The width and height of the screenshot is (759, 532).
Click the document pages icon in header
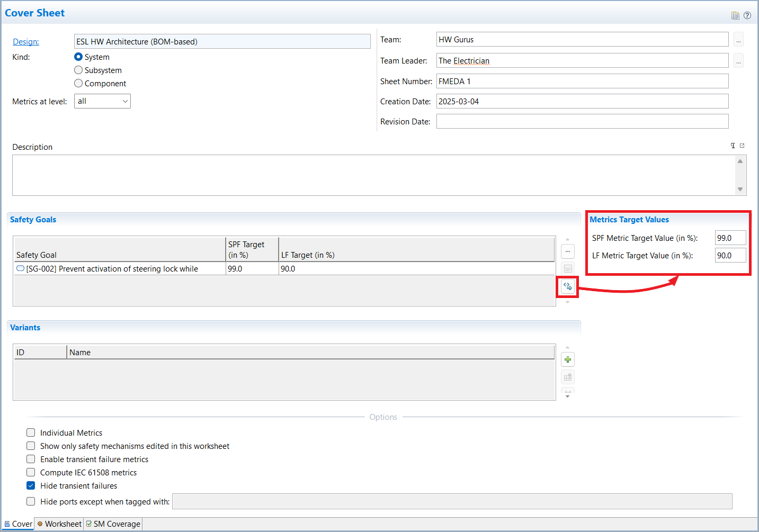(x=735, y=15)
